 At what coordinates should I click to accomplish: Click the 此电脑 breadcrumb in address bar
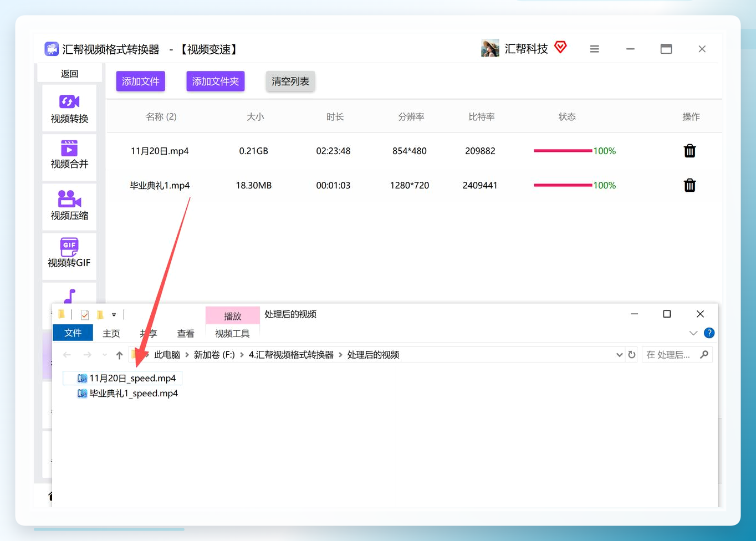(x=167, y=355)
